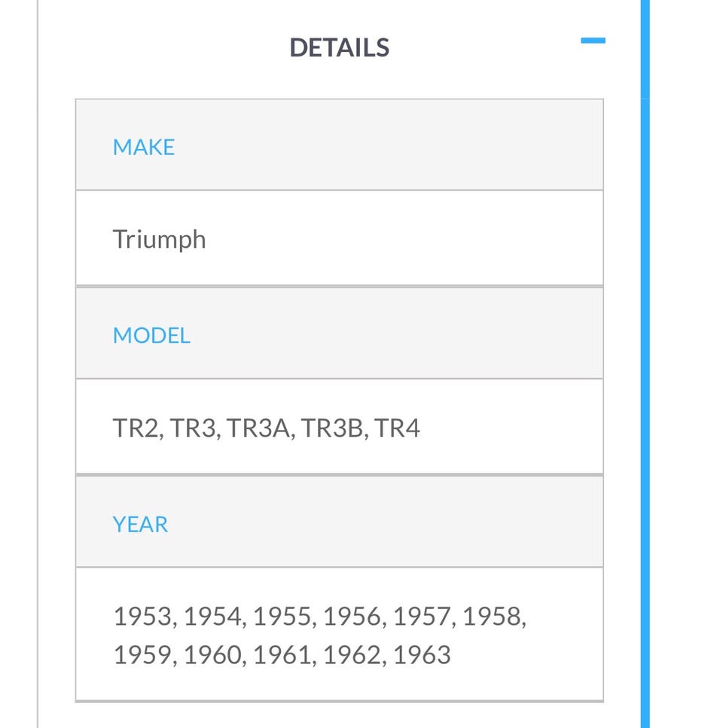Viewport: 723px width, 728px height.
Task: Click the year 1960
Action: [212, 655]
